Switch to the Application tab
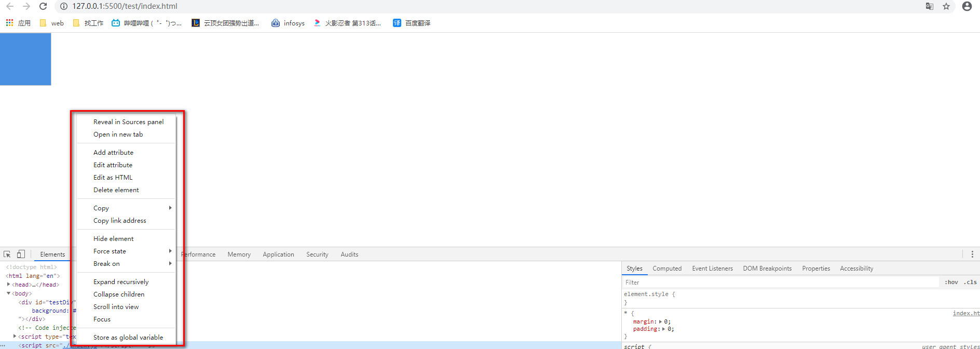 [278, 254]
